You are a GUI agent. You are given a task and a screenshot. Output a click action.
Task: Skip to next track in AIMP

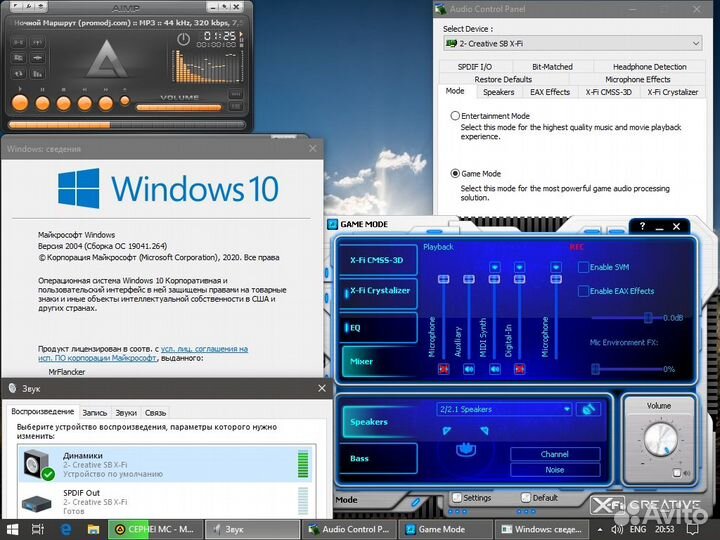click(106, 103)
